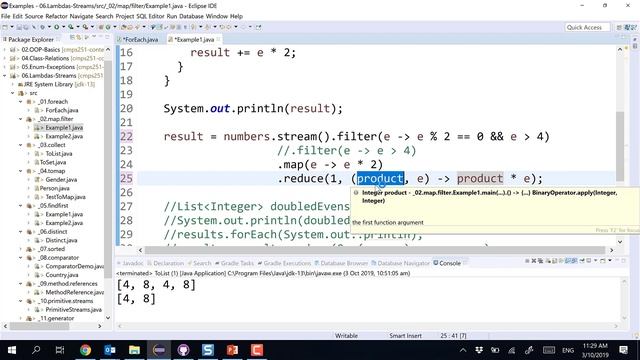Select ToSet.java in Package Explorer
This screenshot has width=640, height=360.
point(53,162)
